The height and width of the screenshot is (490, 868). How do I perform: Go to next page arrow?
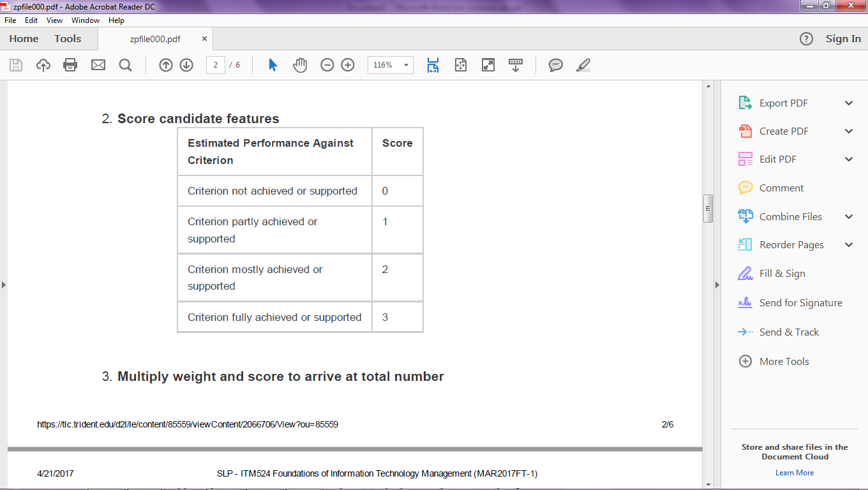(186, 65)
